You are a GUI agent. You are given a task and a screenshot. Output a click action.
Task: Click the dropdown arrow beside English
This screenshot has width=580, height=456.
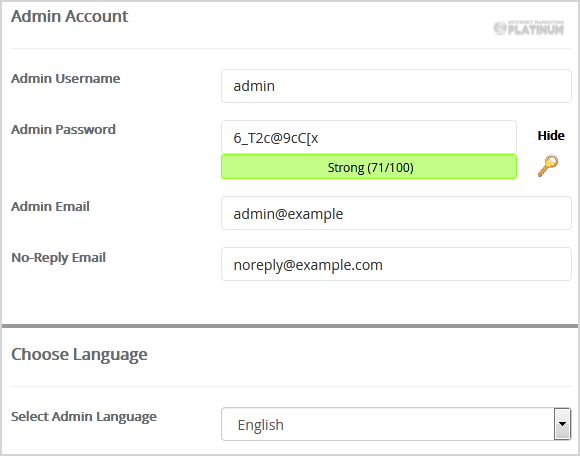coord(562,424)
